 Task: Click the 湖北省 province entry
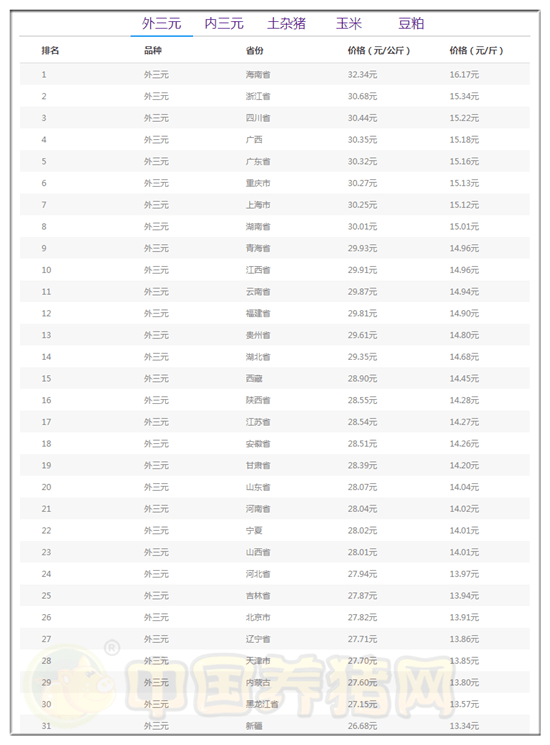(258, 357)
